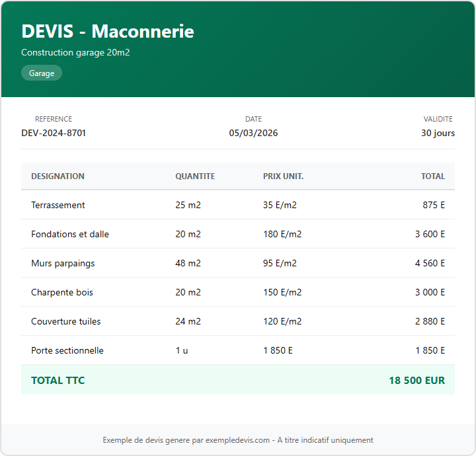Select the Couverture tuiles row label
Image resolution: width=476 pixels, height=456 pixels.
(x=66, y=321)
